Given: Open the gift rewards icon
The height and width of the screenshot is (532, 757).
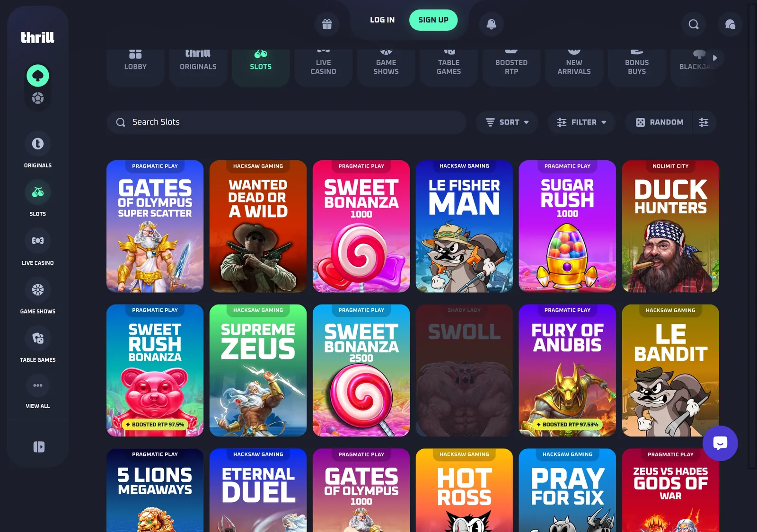Looking at the screenshot, I should click(x=327, y=24).
